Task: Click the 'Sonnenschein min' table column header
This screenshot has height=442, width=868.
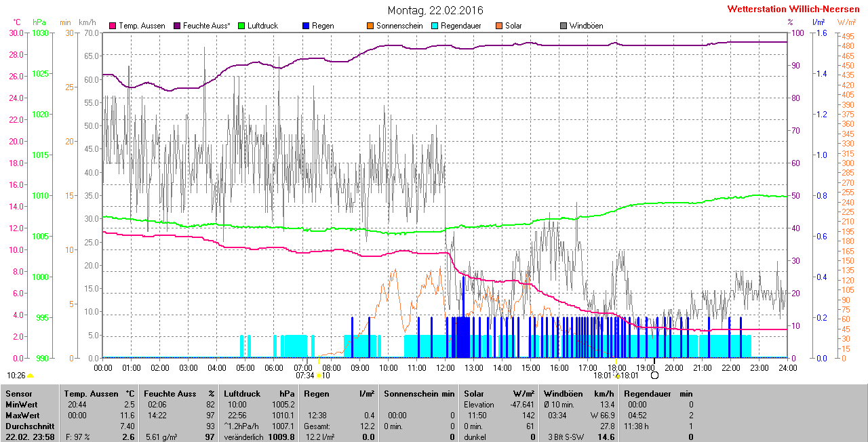Action: click(419, 393)
